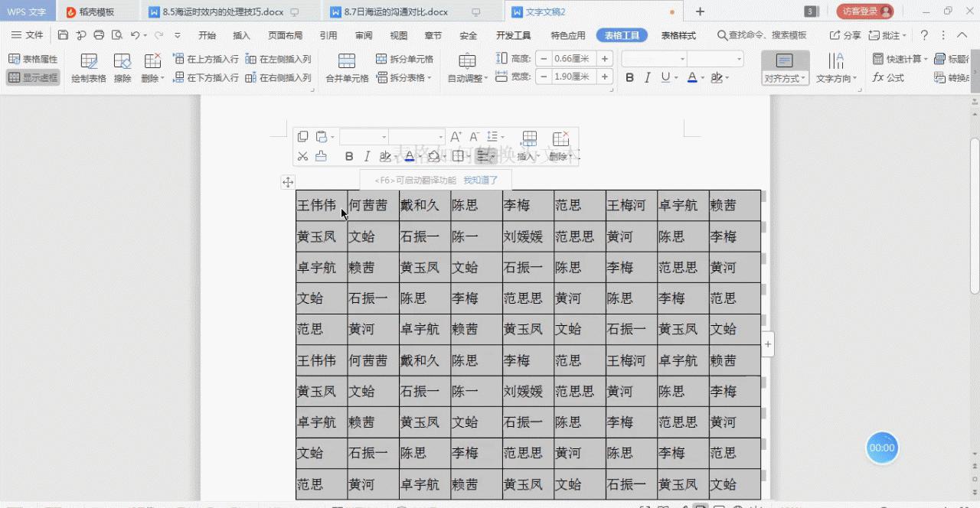980x508 pixels.
Task: Open 拆分表格 split table dropdown
Action: pyautogui.click(x=404, y=77)
